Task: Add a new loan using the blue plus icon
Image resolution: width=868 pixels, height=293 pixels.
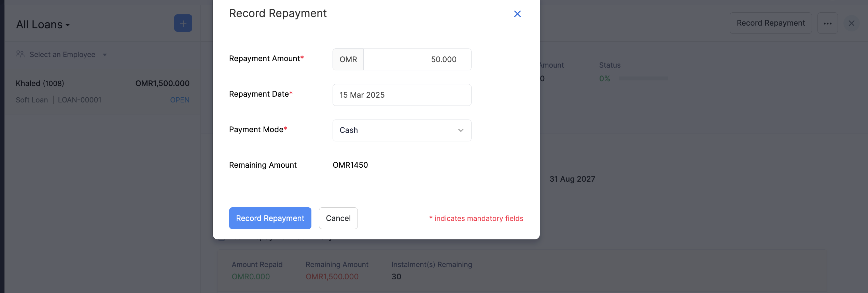Action: pos(183,23)
